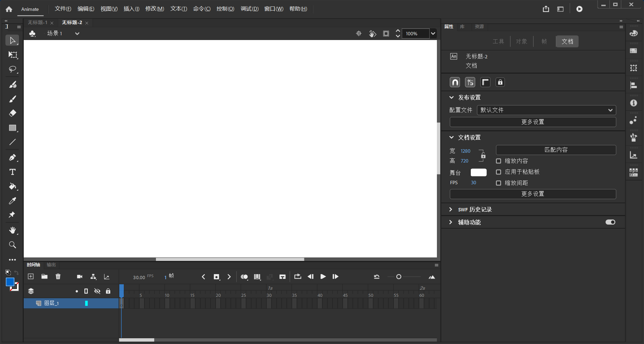Open the 文件(F) menu
Viewport: 644px width, 344px height.
coord(63,9)
